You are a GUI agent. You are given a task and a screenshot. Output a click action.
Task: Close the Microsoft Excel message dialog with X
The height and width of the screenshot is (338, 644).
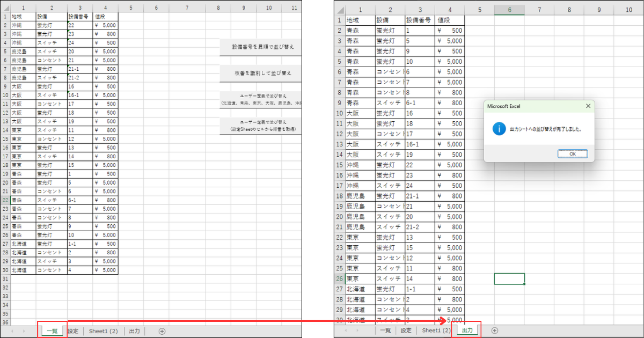tap(588, 106)
